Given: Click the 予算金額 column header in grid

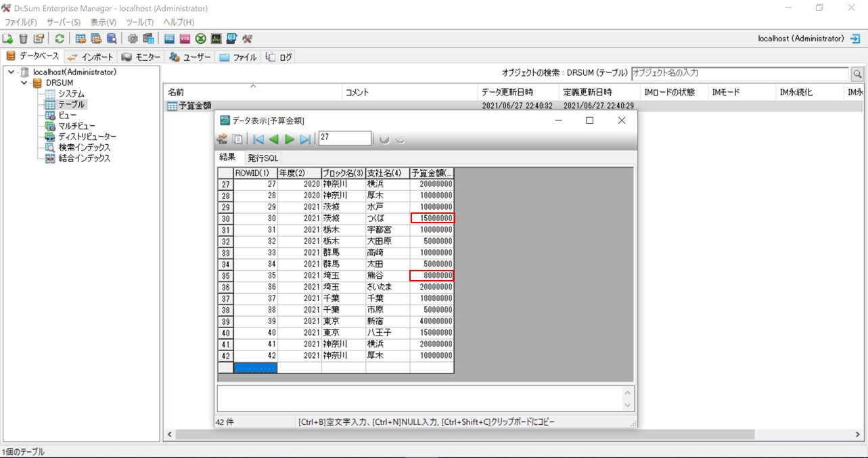Looking at the screenshot, I should pyautogui.click(x=432, y=173).
